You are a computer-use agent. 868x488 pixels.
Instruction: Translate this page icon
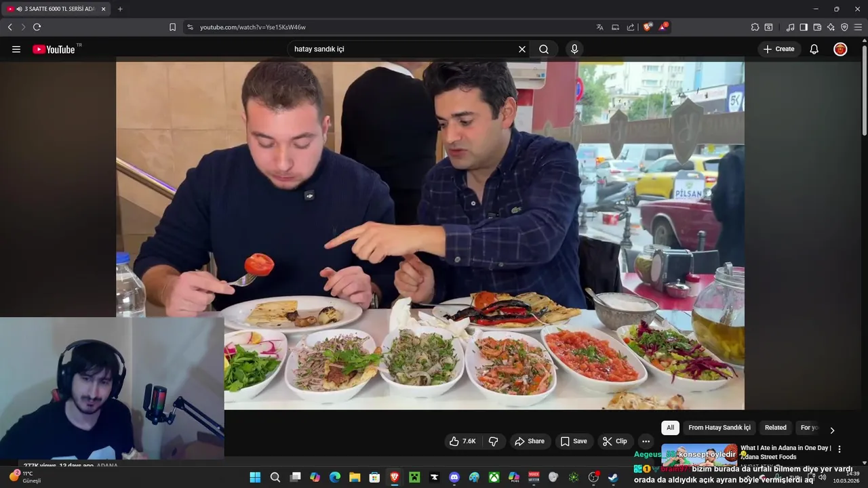point(599,27)
